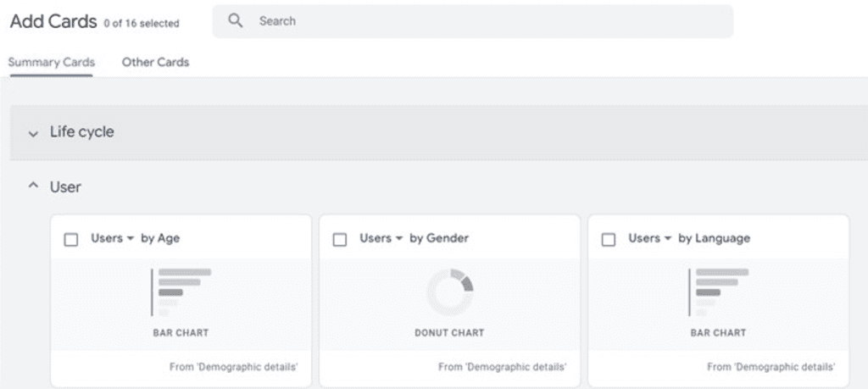Switch to the Other Cards tab

coord(156,62)
